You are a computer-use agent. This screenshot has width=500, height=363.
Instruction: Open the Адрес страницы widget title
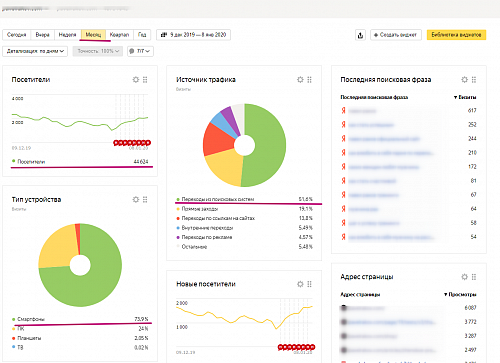pos(367,277)
